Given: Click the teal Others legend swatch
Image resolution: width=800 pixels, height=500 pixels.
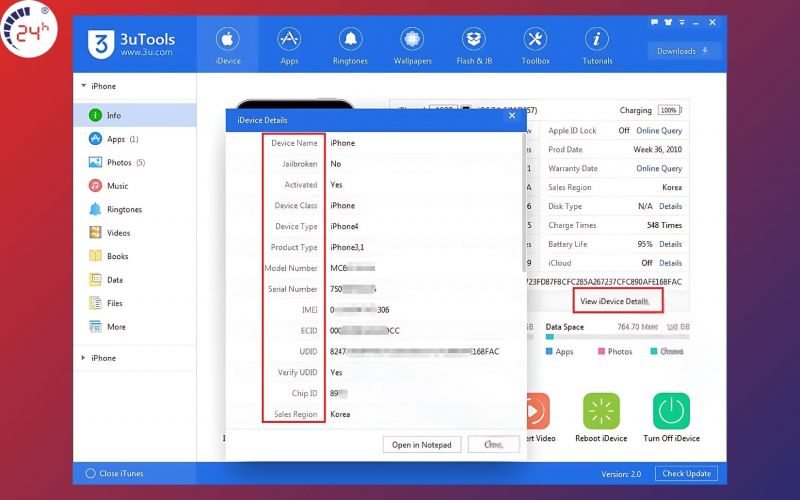Looking at the screenshot, I should point(654,352).
